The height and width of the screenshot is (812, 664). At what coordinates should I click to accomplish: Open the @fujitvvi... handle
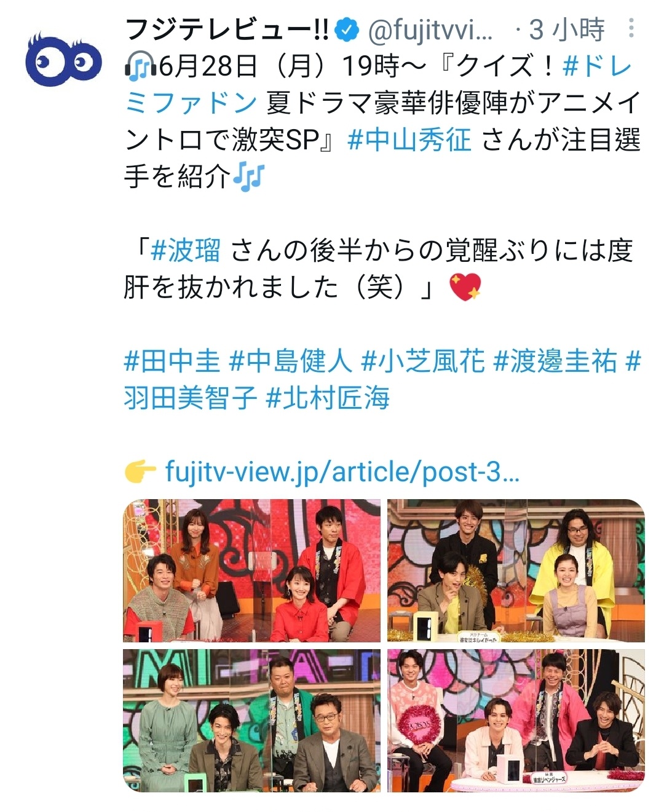pos(430,29)
